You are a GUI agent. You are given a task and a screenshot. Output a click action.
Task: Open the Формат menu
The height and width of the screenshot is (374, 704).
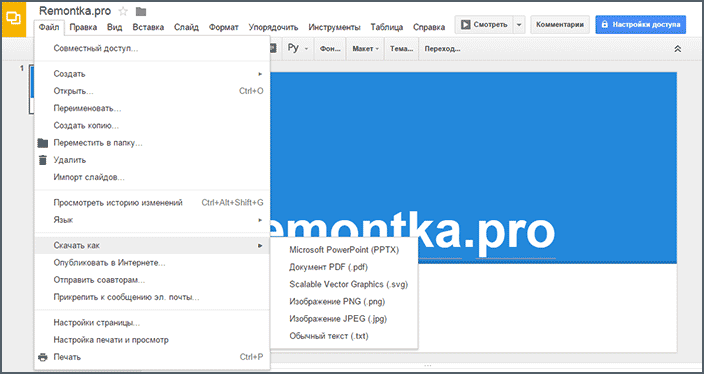224,27
